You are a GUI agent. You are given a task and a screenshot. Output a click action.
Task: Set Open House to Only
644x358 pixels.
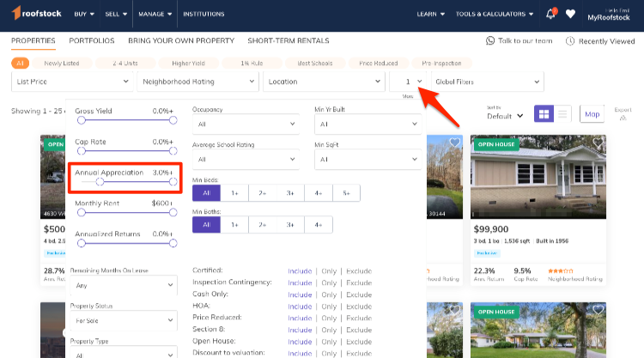(x=329, y=342)
